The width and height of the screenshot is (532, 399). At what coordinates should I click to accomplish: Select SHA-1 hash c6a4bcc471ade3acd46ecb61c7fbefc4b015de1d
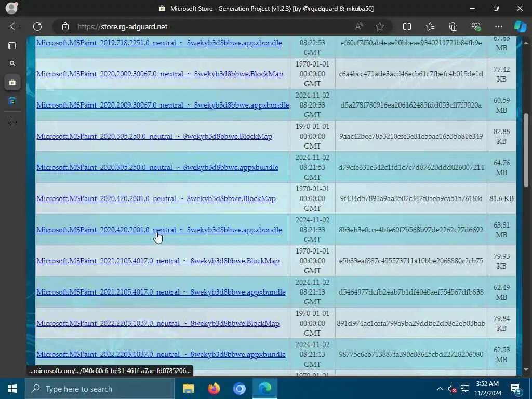[x=411, y=74]
